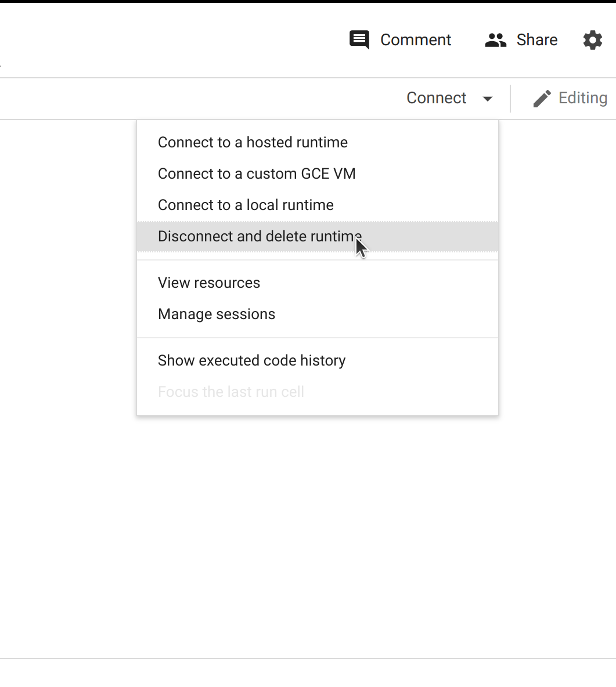
Task: Click the Connect button
Action: [437, 97]
